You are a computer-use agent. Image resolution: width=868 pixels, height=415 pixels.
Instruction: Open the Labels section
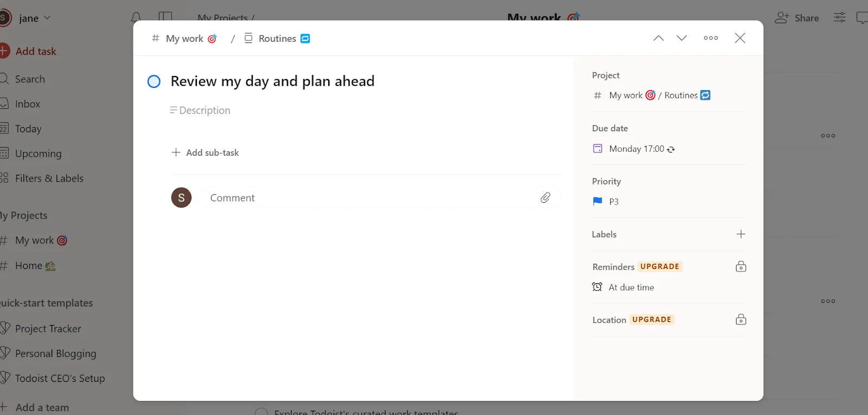(x=604, y=234)
